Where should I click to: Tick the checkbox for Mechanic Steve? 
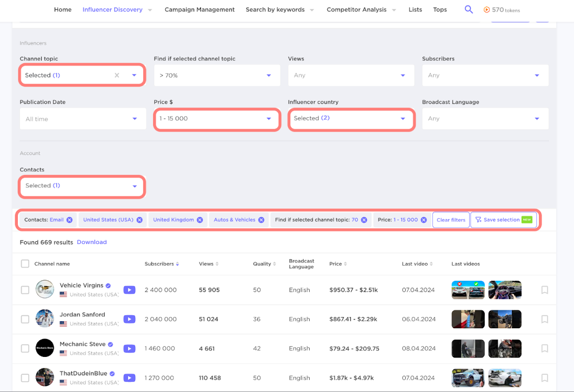pyautogui.click(x=25, y=348)
